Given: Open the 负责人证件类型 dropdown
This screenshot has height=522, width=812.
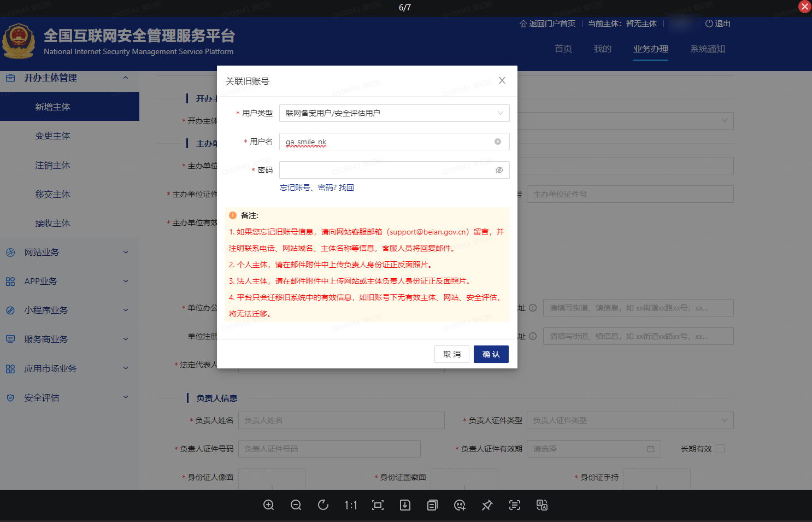Looking at the screenshot, I should [629, 420].
